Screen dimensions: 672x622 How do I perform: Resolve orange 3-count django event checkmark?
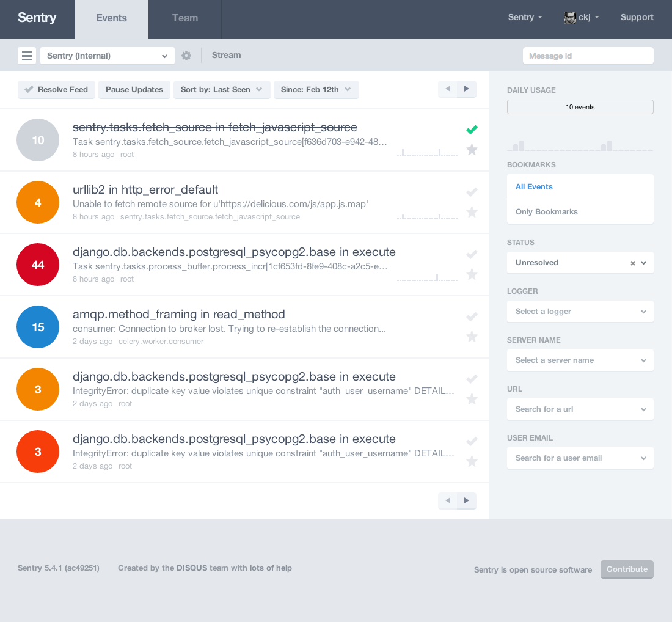[472, 379]
